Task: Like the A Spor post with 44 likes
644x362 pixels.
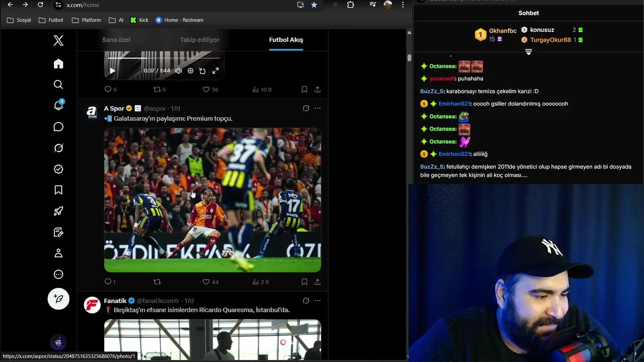Action: coord(210,282)
